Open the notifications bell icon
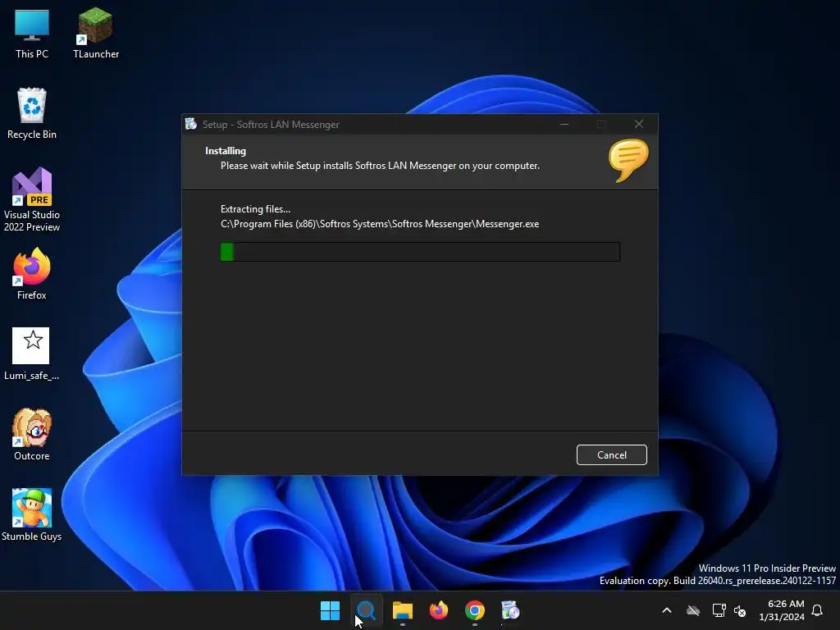The width and height of the screenshot is (840, 630). point(818,610)
